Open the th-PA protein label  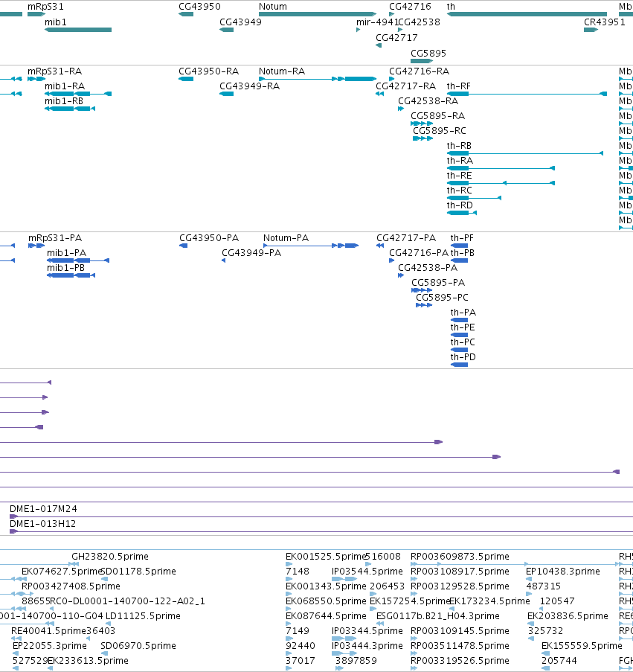tap(463, 313)
